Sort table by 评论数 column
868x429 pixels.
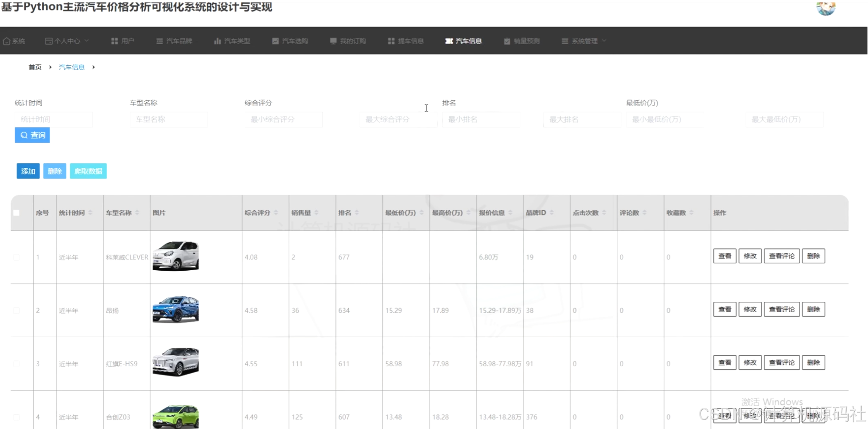[644, 212]
